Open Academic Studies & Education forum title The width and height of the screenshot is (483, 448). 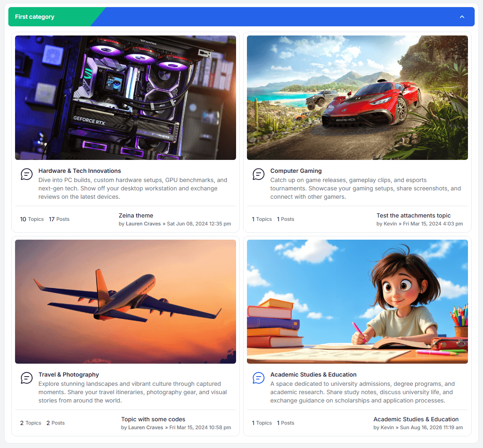(x=313, y=375)
